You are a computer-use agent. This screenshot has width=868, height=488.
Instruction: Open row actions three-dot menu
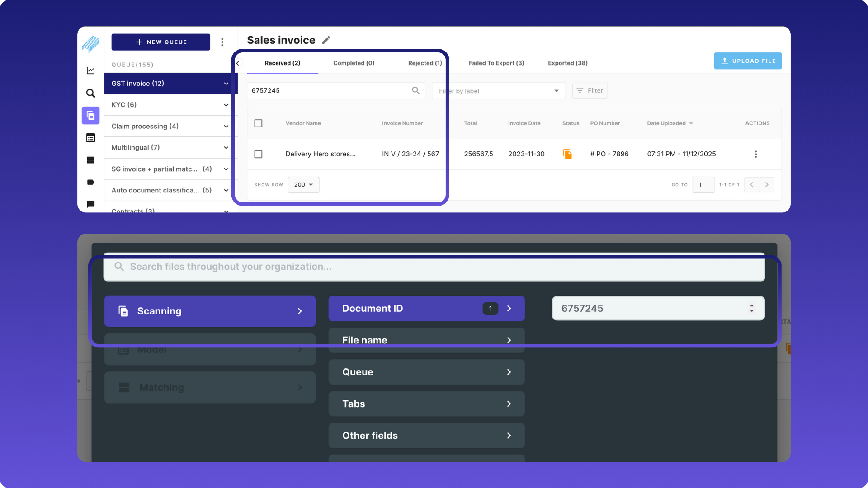755,154
